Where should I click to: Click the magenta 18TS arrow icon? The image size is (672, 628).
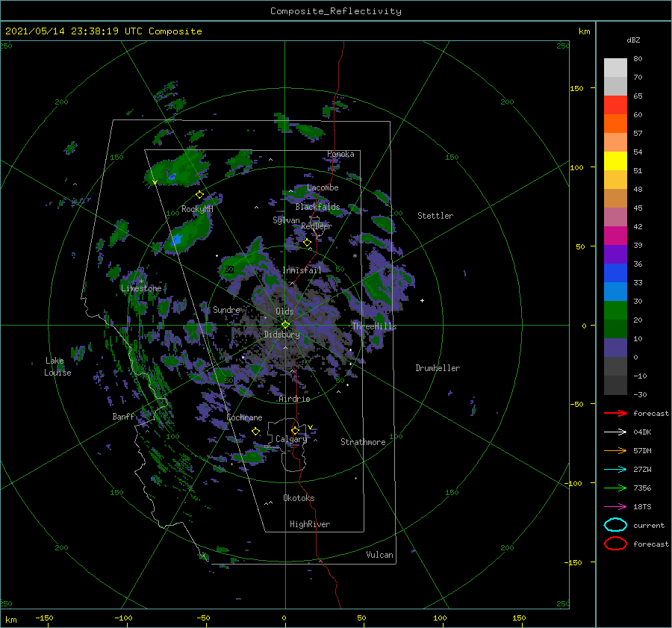[x=615, y=507]
